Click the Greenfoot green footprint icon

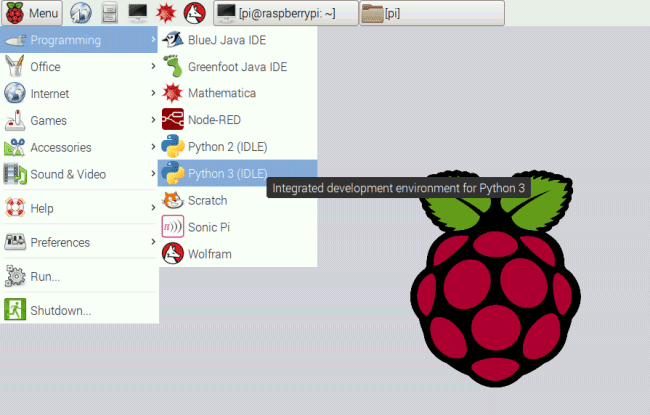click(x=172, y=66)
